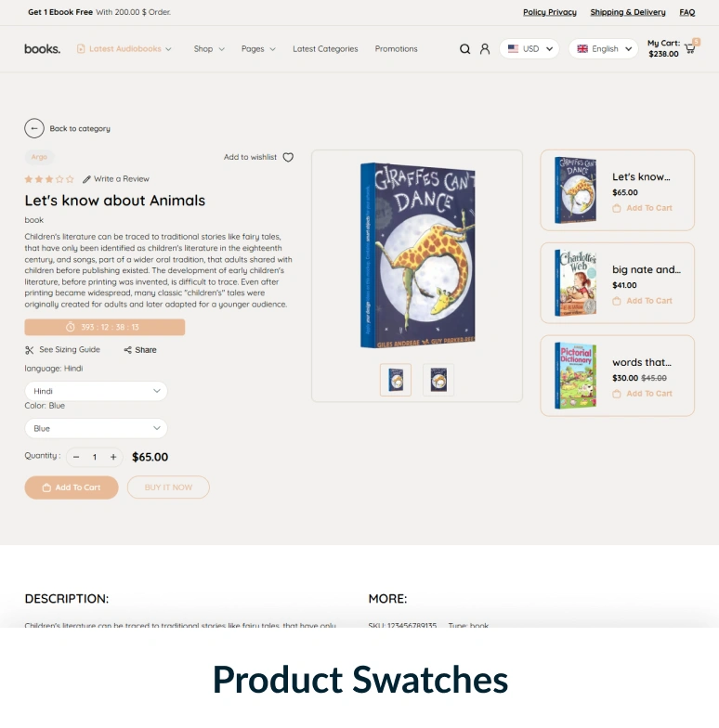Screen dimensions: 719x728
Task: Open the search magnifier icon
Action: point(464,48)
